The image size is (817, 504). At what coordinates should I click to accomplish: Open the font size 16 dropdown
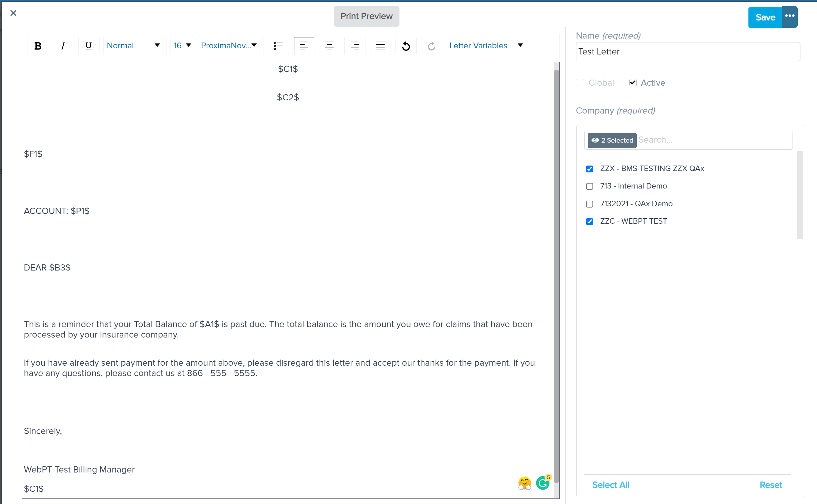[182, 46]
